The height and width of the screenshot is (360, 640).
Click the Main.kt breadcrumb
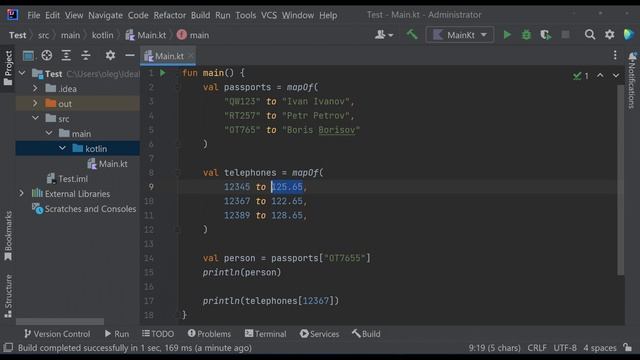point(146,36)
